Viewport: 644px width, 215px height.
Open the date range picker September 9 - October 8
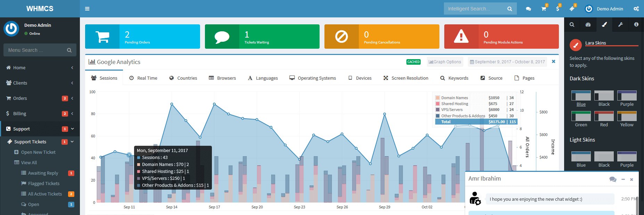click(507, 62)
